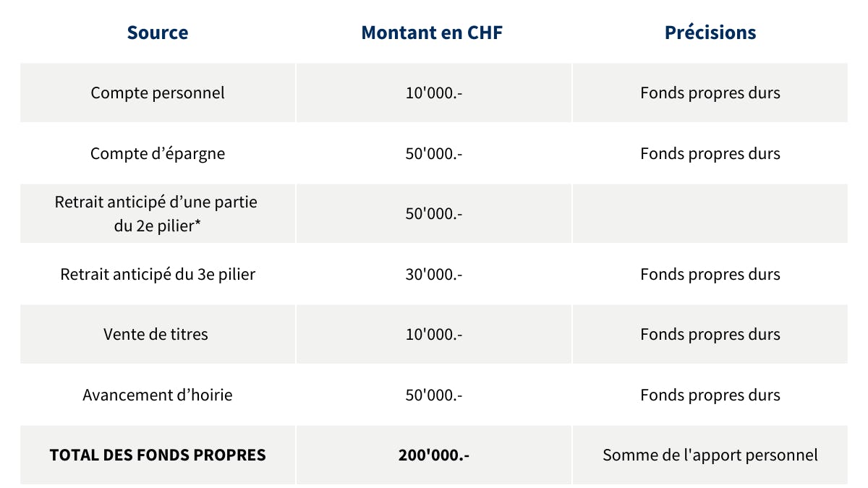Click the 30'000.- amount cell

(434, 275)
